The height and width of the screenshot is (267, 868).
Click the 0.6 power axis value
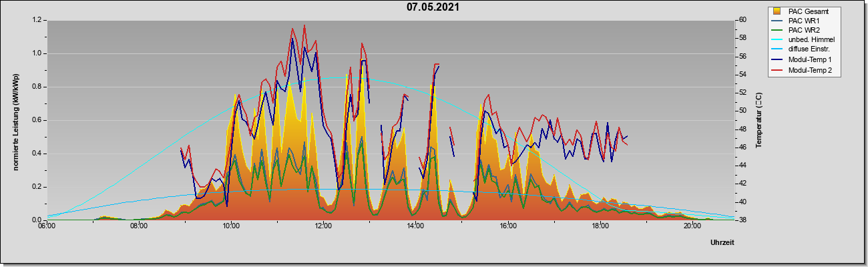(x=36, y=120)
